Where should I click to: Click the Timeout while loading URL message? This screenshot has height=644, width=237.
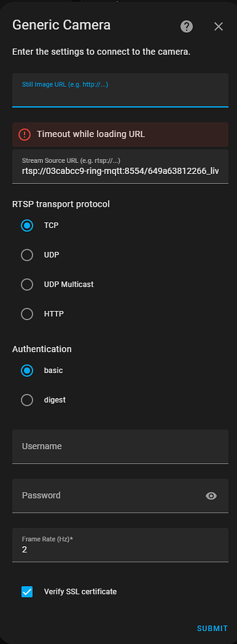(x=91, y=135)
